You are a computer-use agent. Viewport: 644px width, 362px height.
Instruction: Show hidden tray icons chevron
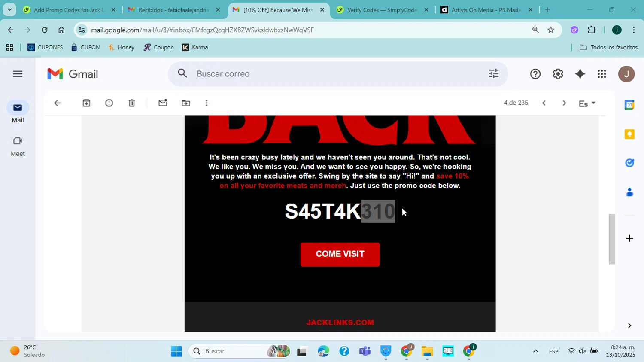click(535, 351)
